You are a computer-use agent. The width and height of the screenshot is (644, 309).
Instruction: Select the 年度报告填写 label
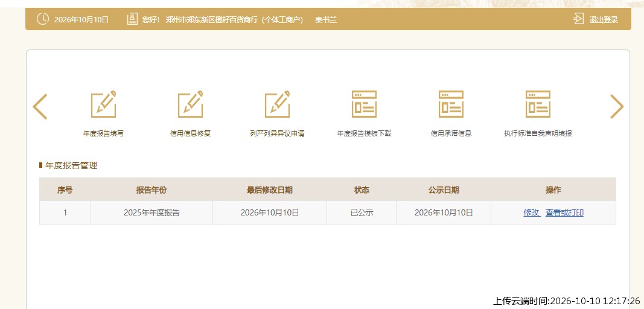[103, 133]
